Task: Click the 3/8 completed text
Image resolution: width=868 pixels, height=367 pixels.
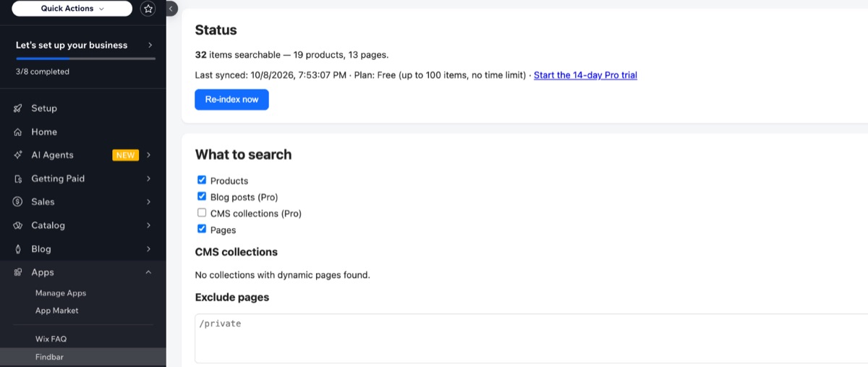Action: click(x=43, y=72)
